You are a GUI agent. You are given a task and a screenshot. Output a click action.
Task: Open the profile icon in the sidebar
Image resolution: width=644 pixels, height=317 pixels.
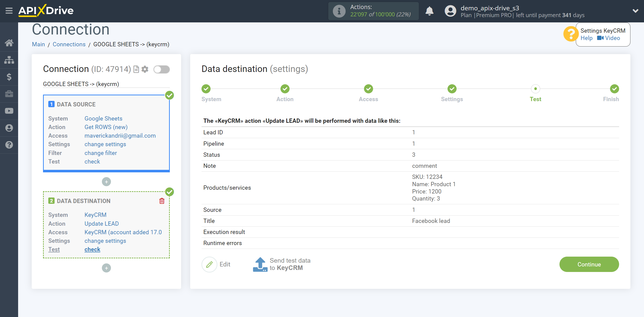point(9,128)
